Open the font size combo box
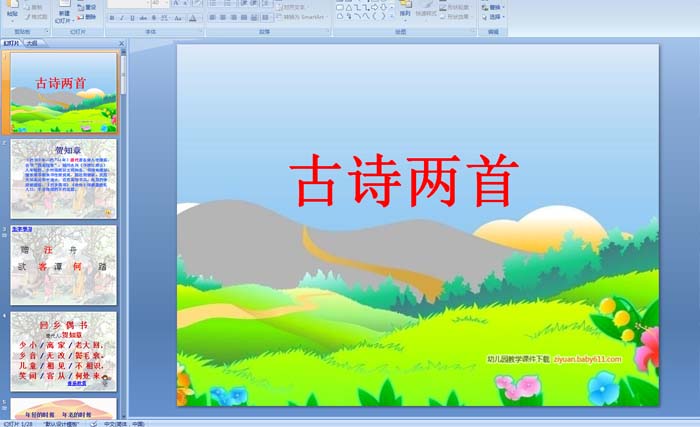 tap(160, 3)
